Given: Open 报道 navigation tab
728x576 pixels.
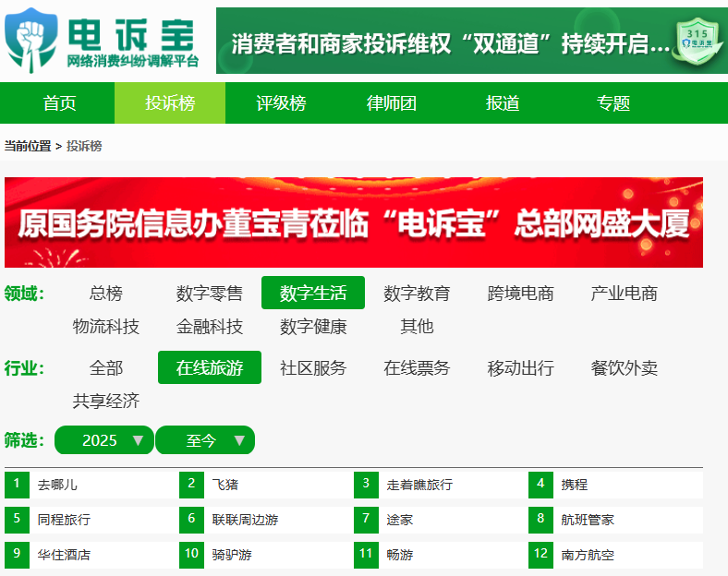Looking at the screenshot, I should coord(503,103).
